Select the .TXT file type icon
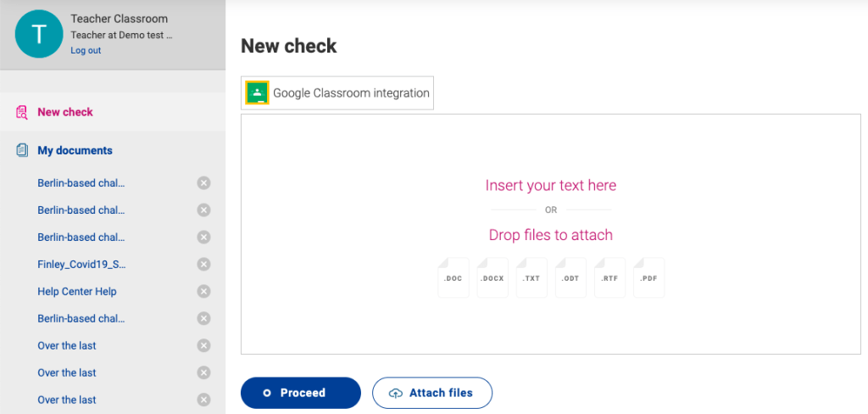The height and width of the screenshot is (414, 868). pos(531,277)
